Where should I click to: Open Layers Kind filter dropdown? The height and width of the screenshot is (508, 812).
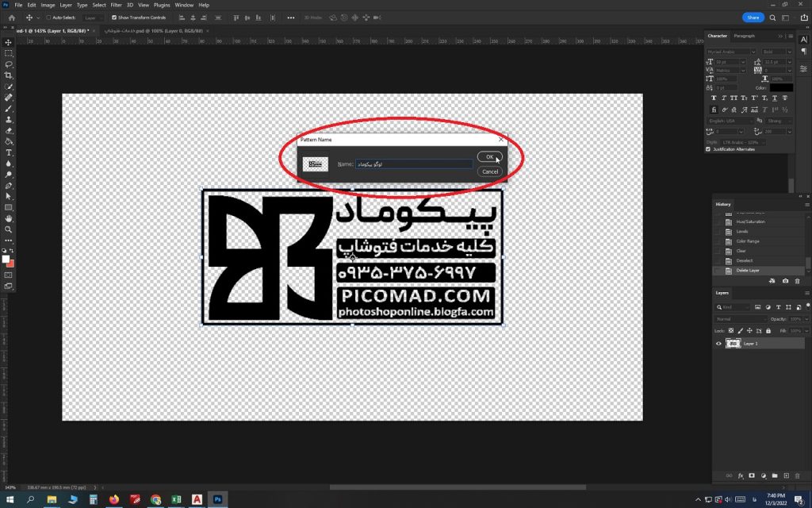tap(732, 307)
